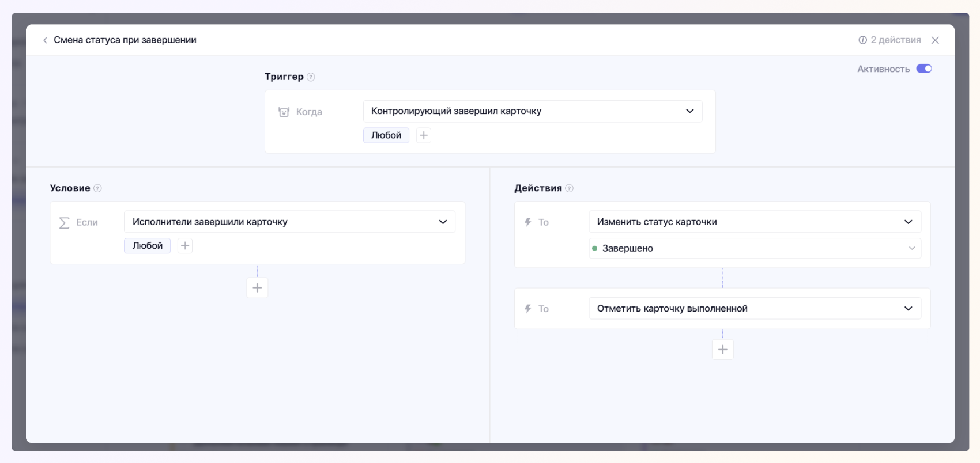The width and height of the screenshot is (980, 463).
Task: Click help icon next to Действия heading
Action: (569, 188)
